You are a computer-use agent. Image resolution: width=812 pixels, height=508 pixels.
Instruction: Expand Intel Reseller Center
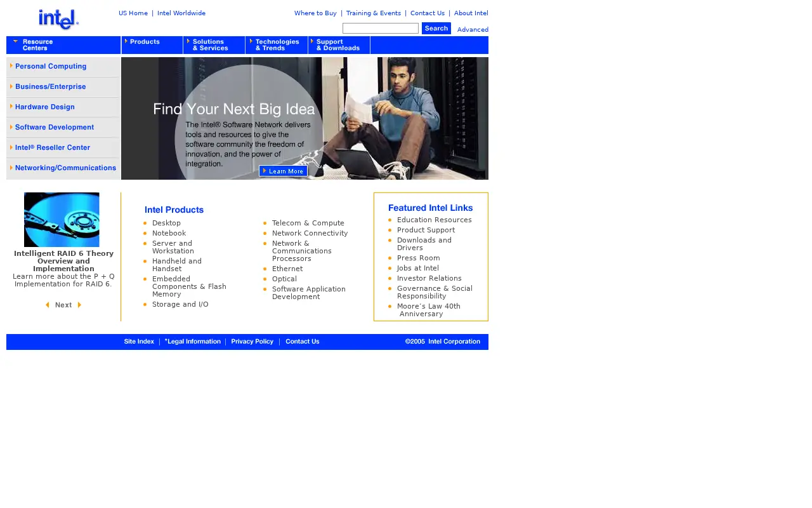pyautogui.click(x=63, y=148)
